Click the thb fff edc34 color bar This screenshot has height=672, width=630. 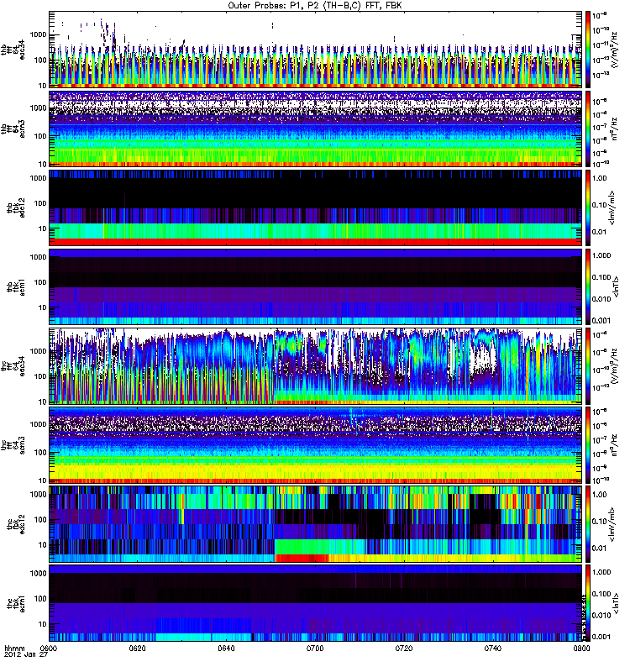coord(588,50)
